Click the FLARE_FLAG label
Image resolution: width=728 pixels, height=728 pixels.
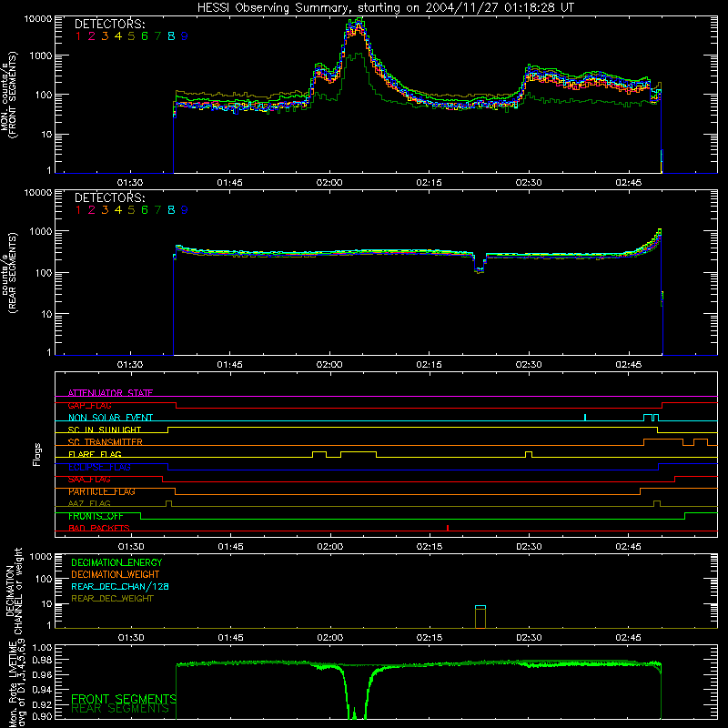(95, 454)
